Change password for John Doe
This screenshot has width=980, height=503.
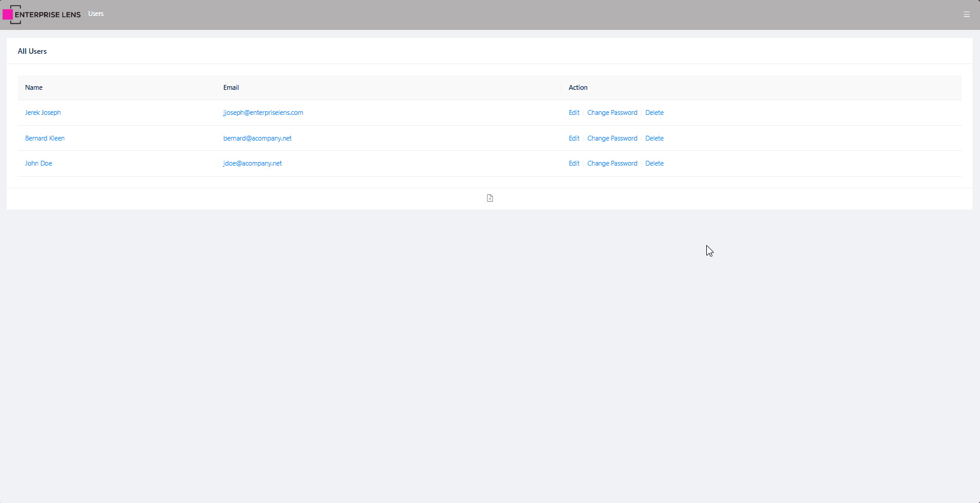[x=612, y=164]
